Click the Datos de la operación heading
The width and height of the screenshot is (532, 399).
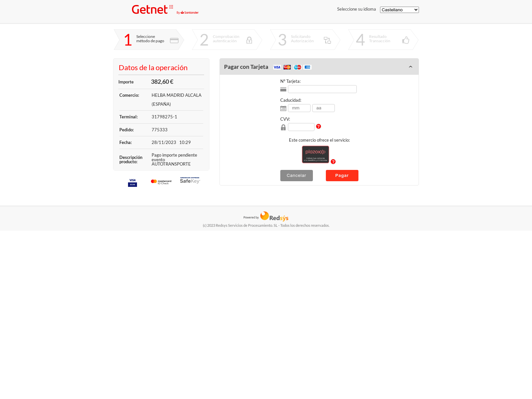pos(153,67)
